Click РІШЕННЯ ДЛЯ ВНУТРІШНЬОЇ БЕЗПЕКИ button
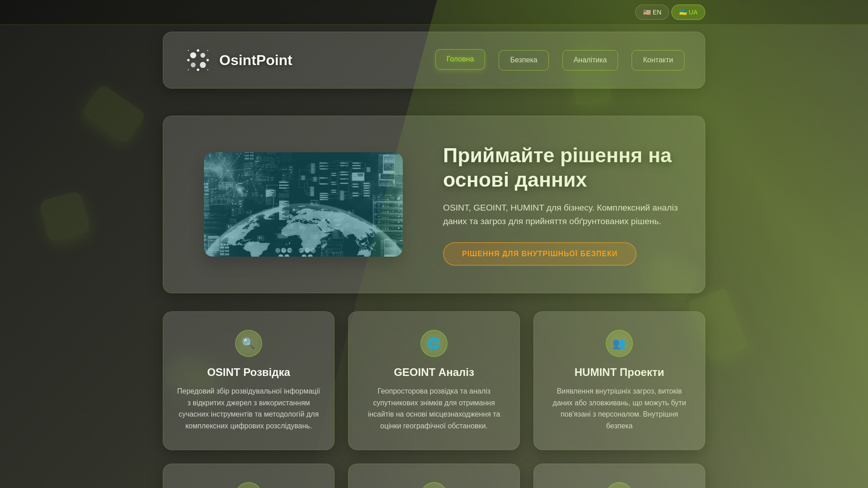The width and height of the screenshot is (868, 488). [x=540, y=254]
